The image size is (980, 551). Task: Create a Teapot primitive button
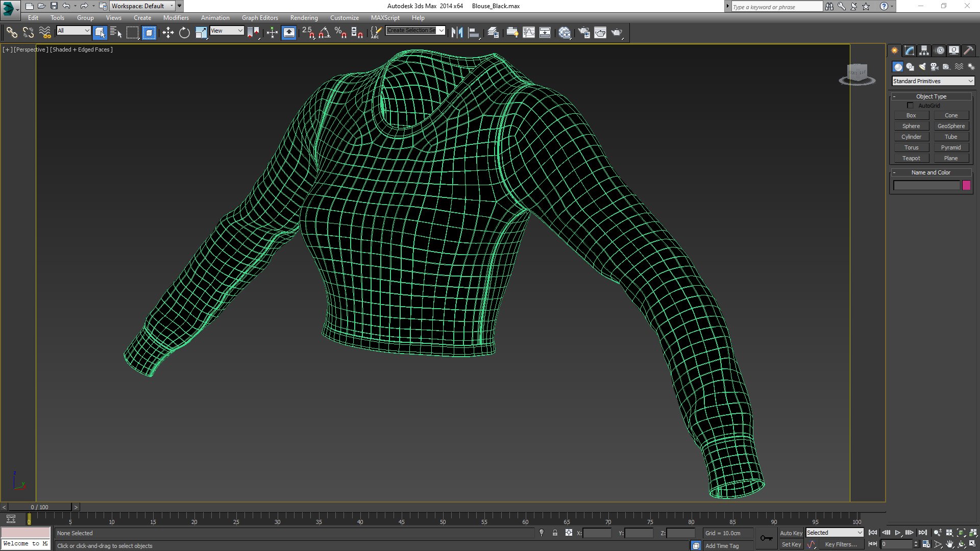click(x=911, y=158)
